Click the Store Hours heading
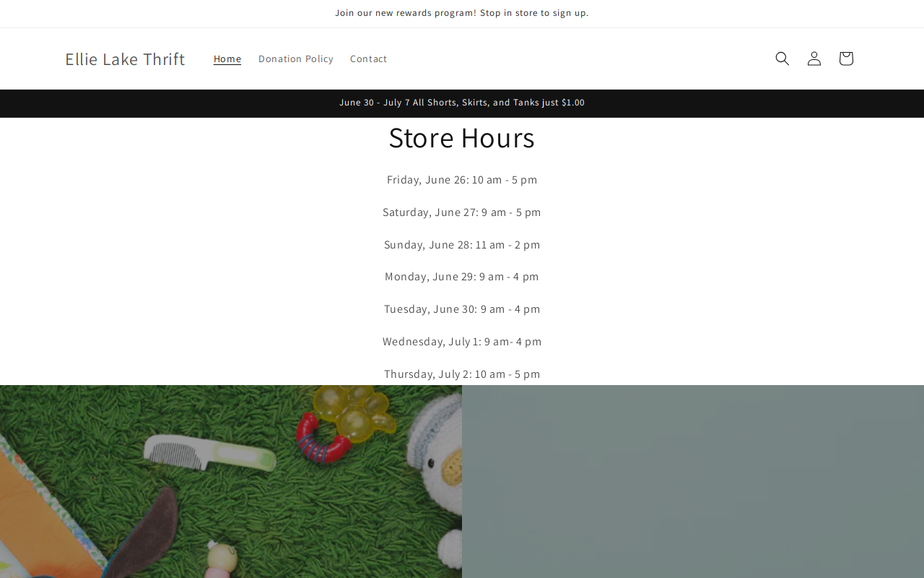The image size is (924, 578). click(462, 137)
